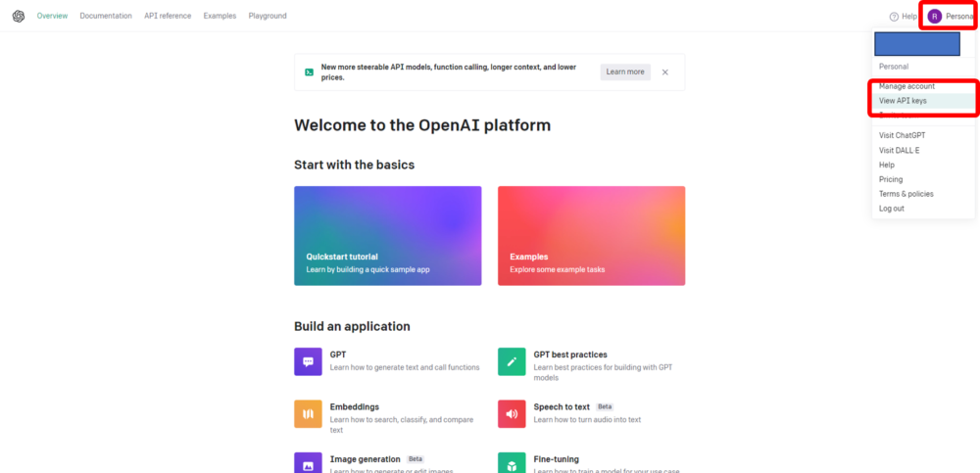Open the Examples gradient card
The image size is (980, 473).
click(x=591, y=236)
